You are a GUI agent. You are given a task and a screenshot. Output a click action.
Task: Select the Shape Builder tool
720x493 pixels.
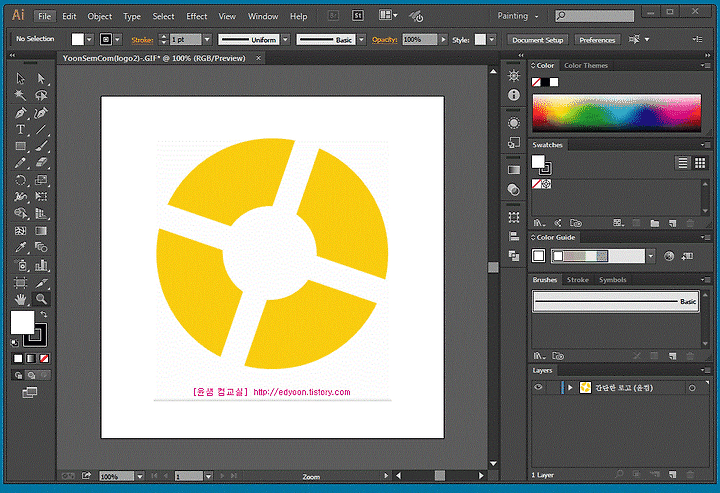click(20, 213)
